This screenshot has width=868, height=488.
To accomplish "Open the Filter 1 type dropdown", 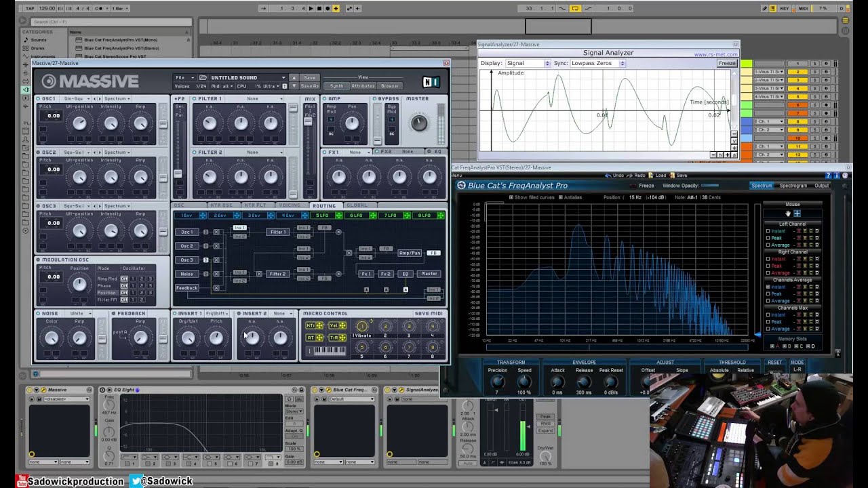I will 255,99.
